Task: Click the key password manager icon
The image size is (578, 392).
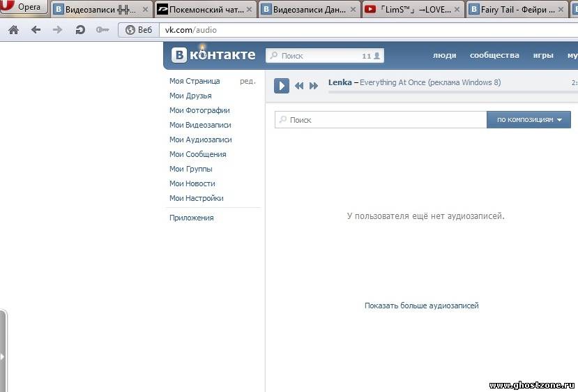Action: tap(102, 30)
